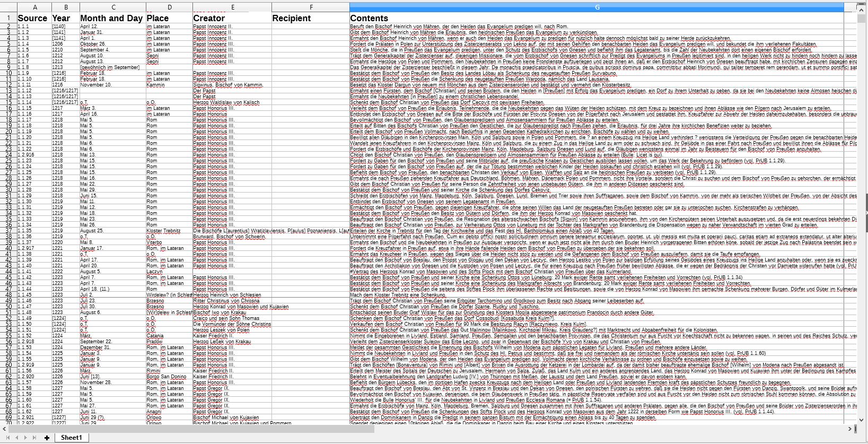Viewport: 868px width, 444px height.
Task: Select the 'Place' header cell
Action: [169, 18]
